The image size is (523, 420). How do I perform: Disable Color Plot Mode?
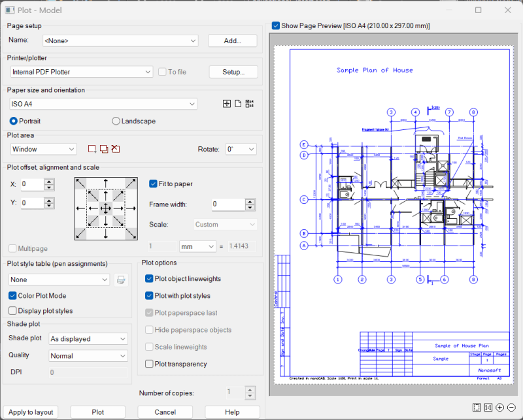12,295
